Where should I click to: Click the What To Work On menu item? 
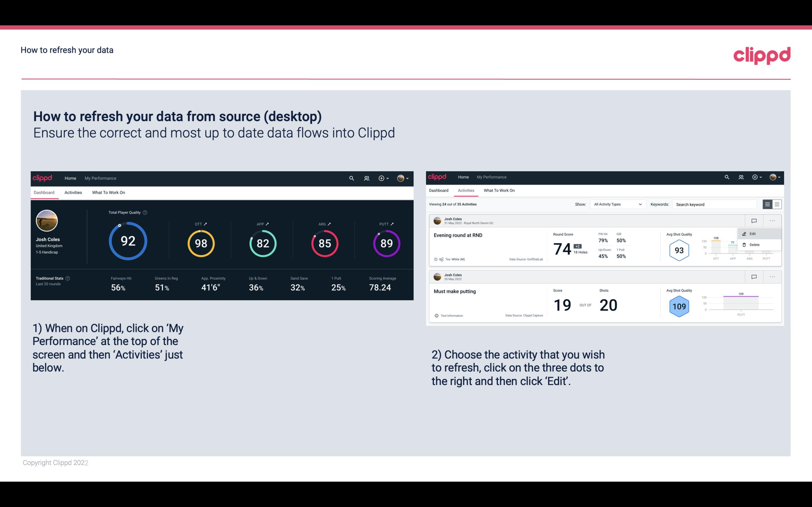pos(108,192)
